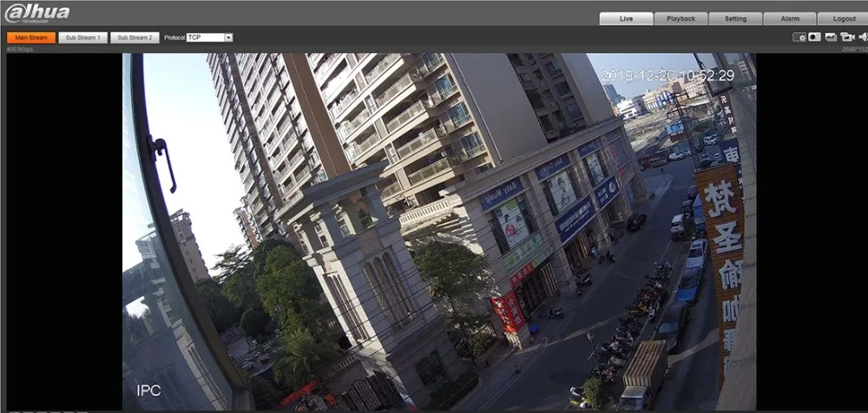Click the 2019-12-20 timestamp overlay
This screenshot has width=868, height=413.
(667, 75)
